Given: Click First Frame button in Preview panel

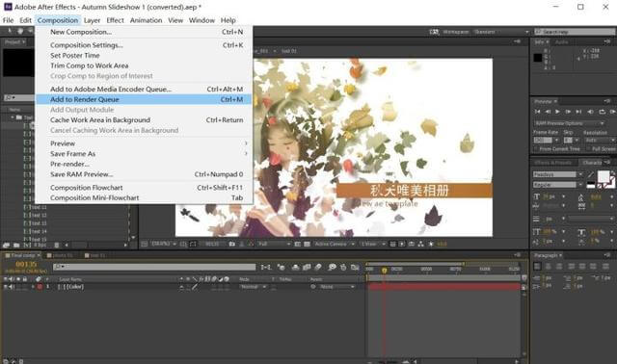Looking at the screenshot, I should click(538, 112).
